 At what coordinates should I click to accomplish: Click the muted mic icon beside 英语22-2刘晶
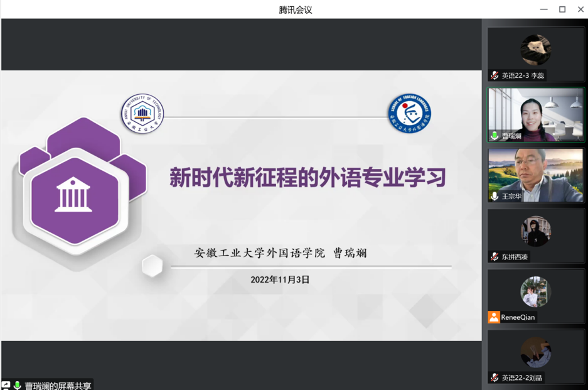pos(494,377)
